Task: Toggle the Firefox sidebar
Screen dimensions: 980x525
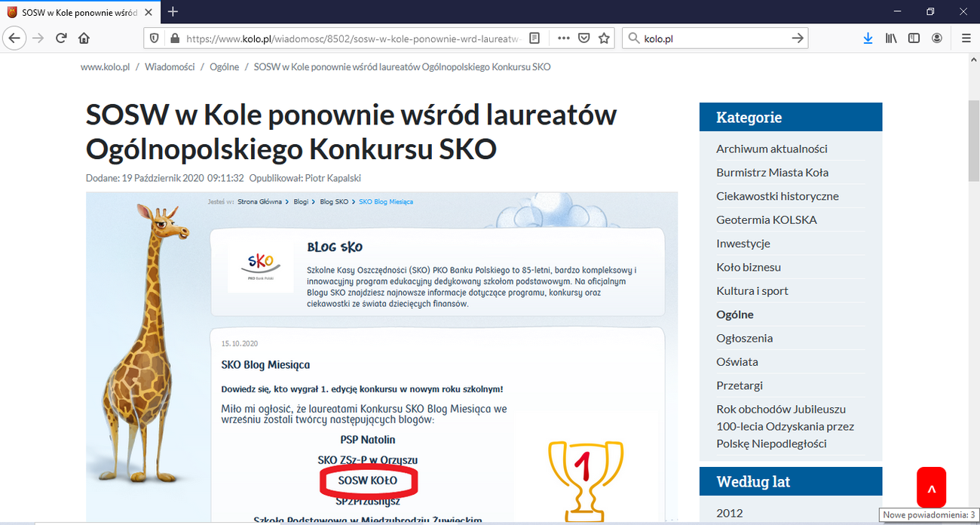Action: (x=914, y=38)
